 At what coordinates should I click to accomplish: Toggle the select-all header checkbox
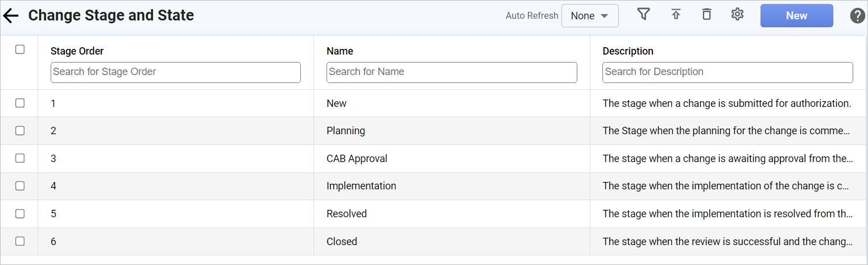20,49
